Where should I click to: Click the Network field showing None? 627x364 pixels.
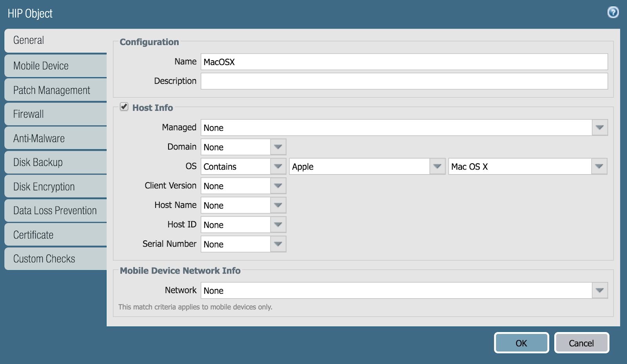396,290
